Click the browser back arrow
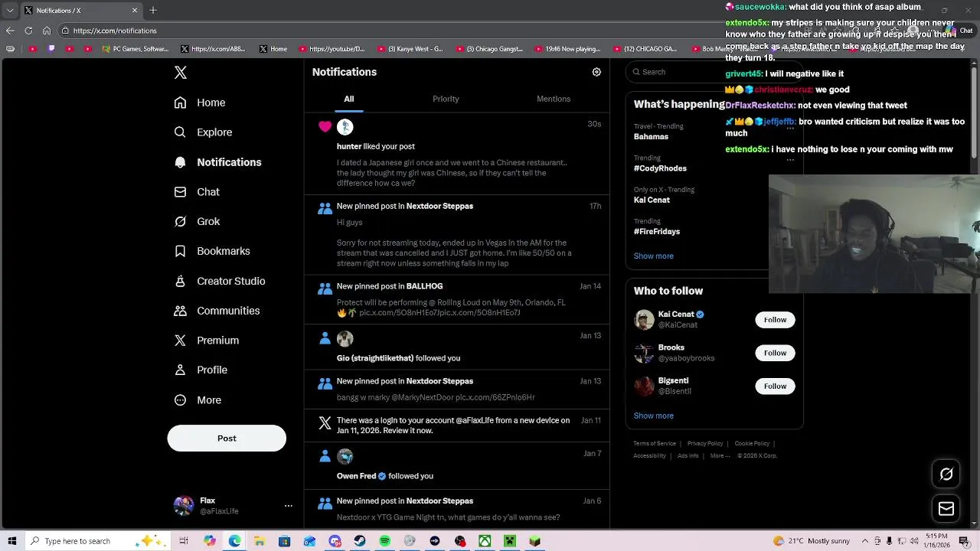Image resolution: width=980 pixels, height=551 pixels. pos(10,31)
